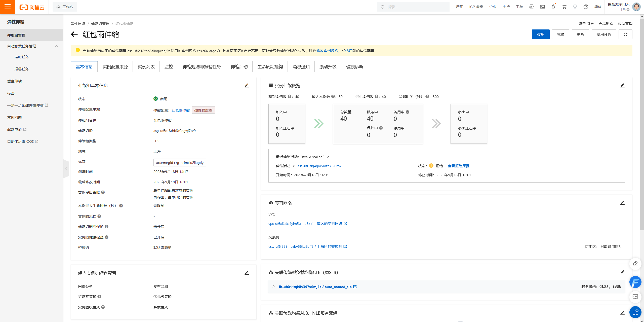Click help icon next to 最大实例数

coord(333,96)
